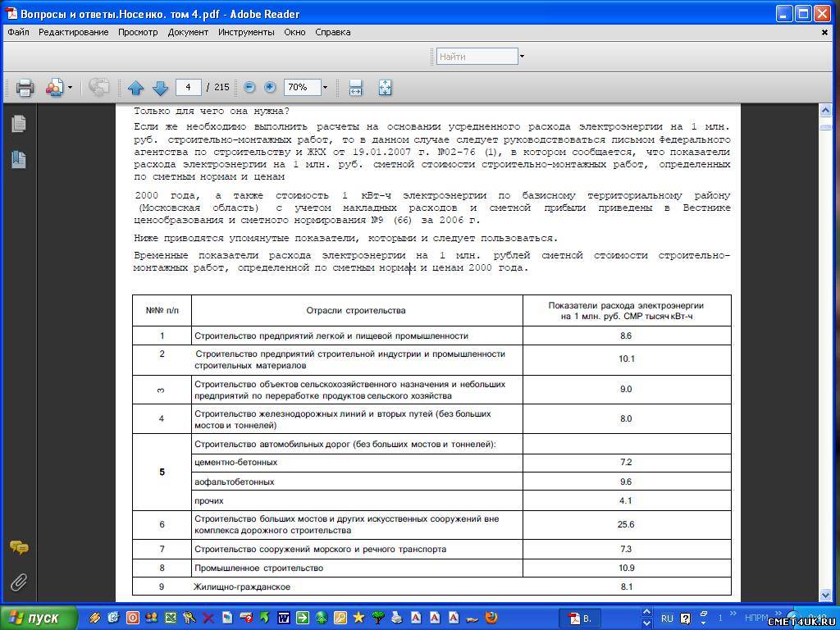This screenshot has height=630, width=840.
Task: Close the document with menu bar X
Action: (825, 32)
